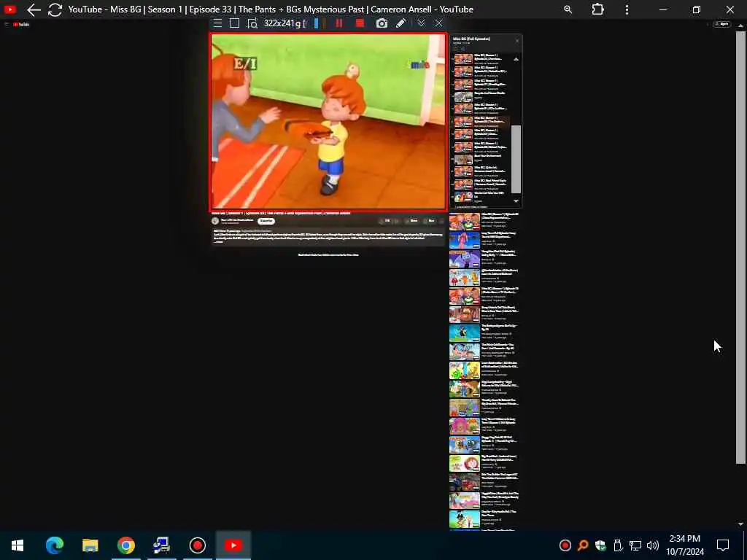This screenshot has width=747, height=560.
Task: Open the volume speaker tray icon
Action: [653, 545]
